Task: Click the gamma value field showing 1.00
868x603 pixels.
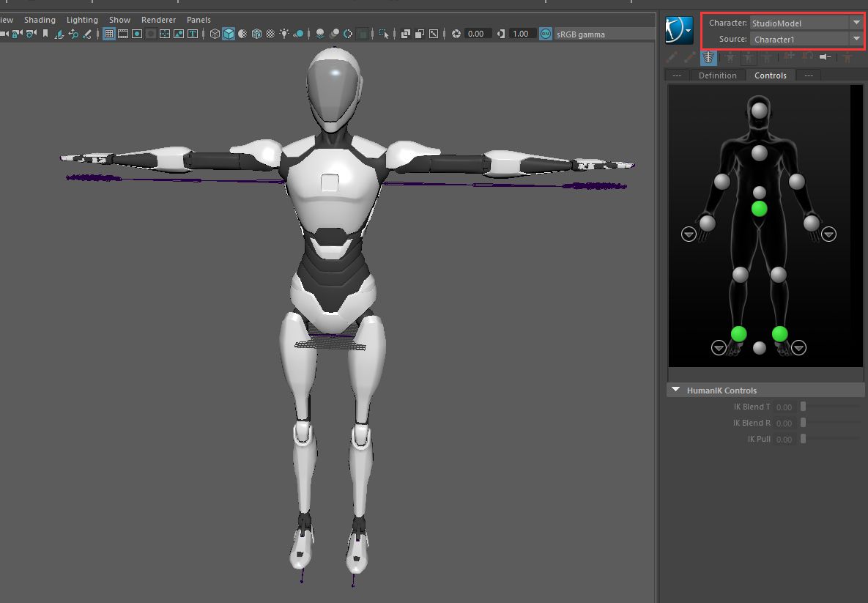Action: coord(520,34)
